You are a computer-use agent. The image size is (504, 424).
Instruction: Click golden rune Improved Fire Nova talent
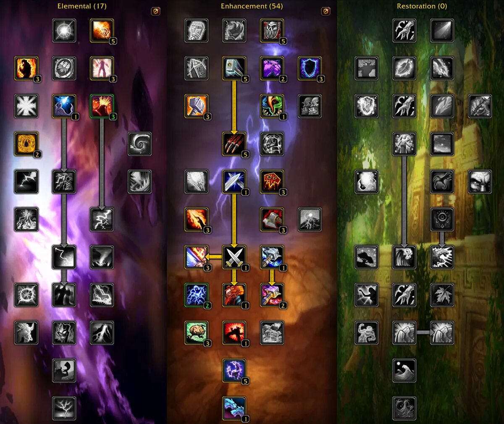[26, 144]
